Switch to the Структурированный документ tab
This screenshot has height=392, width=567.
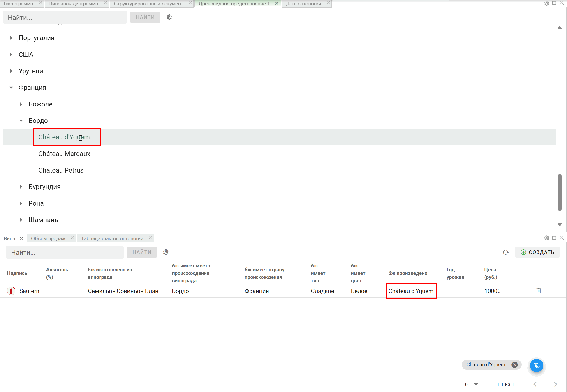(x=148, y=4)
